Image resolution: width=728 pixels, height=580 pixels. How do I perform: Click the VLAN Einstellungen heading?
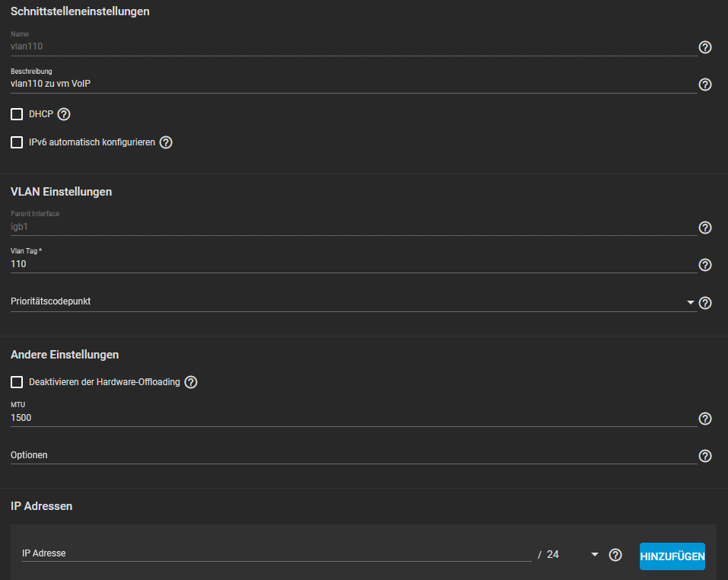click(x=62, y=192)
